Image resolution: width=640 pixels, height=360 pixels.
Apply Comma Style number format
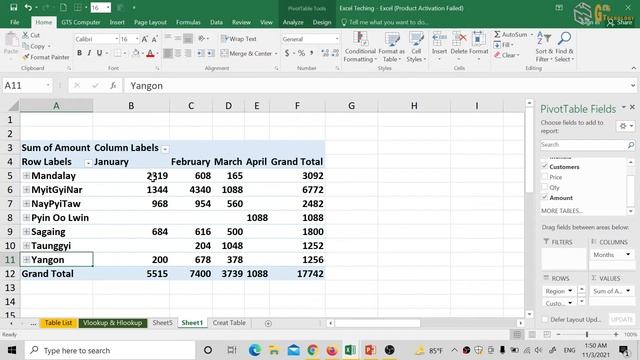click(x=312, y=53)
